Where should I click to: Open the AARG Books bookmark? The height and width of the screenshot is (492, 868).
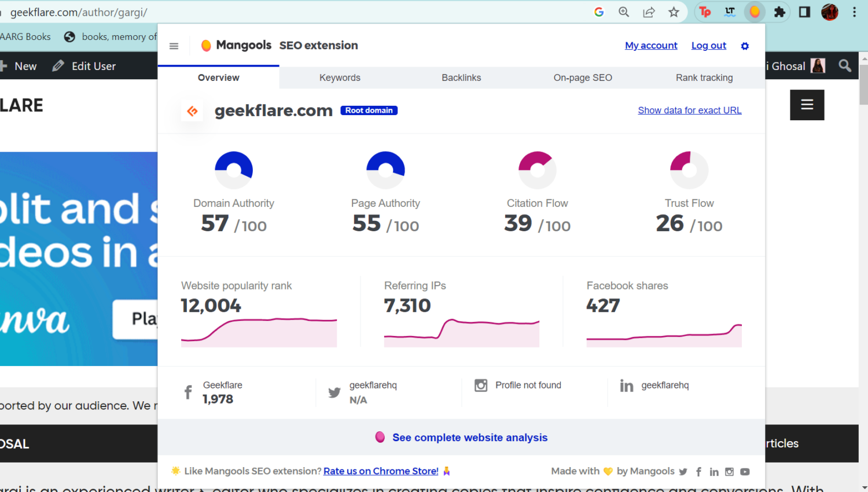click(x=25, y=36)
